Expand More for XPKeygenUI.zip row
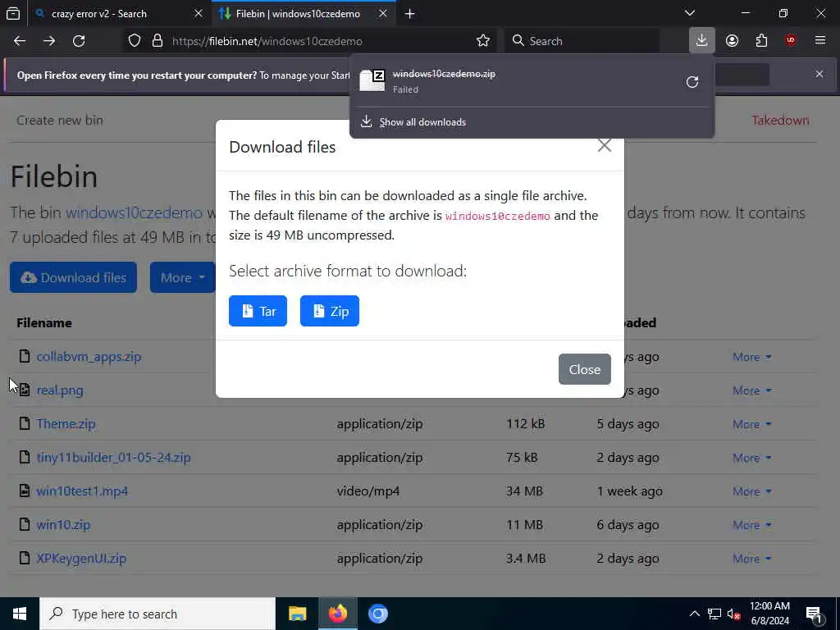The image size is (840, 630). [751, 559]
